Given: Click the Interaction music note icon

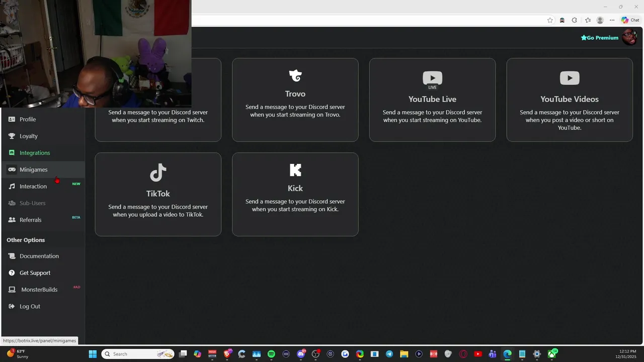Looking at the screenshot, I should click(12, 186).
